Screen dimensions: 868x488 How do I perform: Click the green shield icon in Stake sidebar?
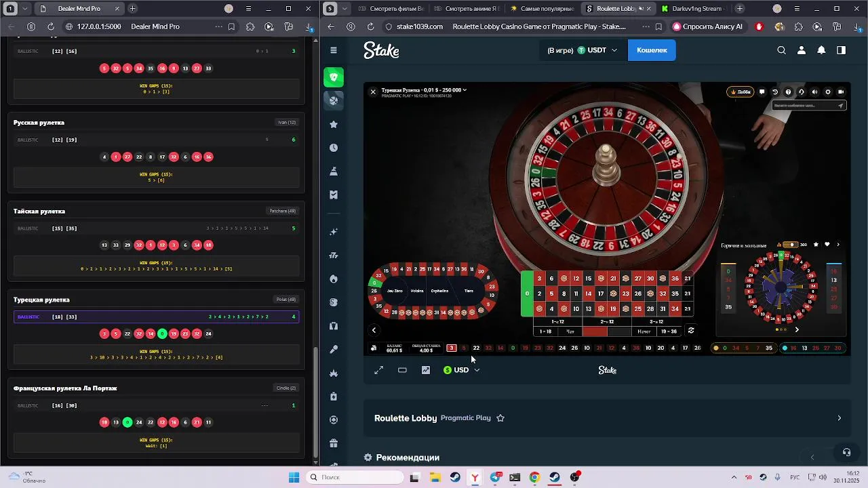[333, 77]
